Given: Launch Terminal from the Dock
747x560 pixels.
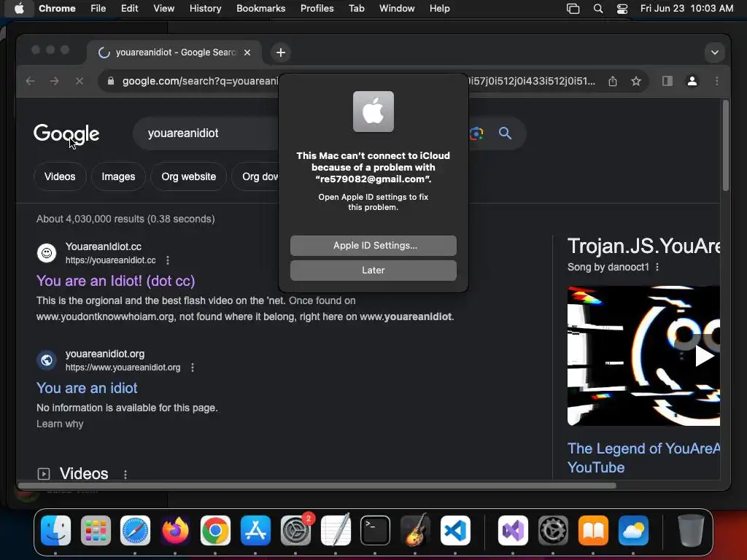Looking at the screenshot, I should (375, 530).
